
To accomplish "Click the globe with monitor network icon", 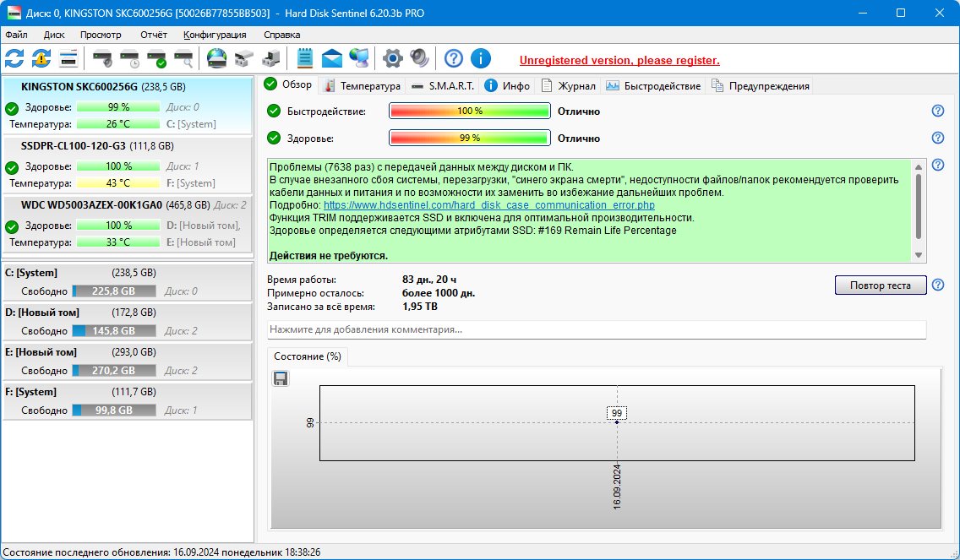I will (x=359, y=59).
